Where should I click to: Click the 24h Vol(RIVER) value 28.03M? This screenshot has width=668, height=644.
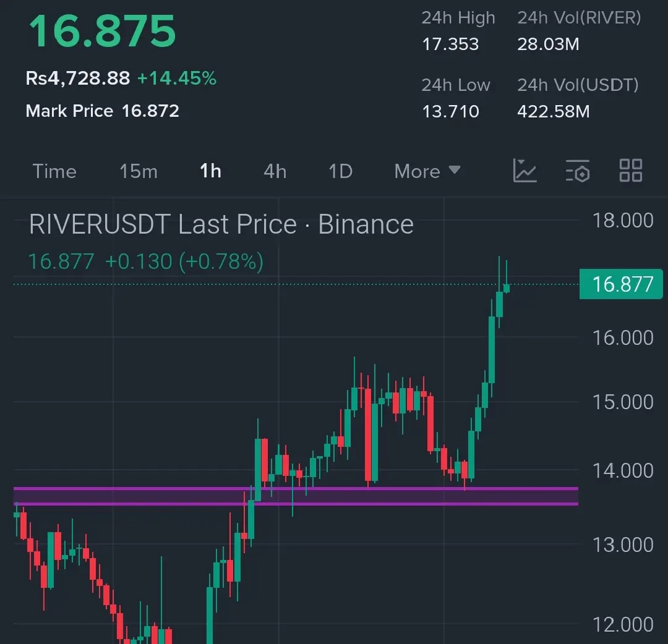(x=548, y=44)
